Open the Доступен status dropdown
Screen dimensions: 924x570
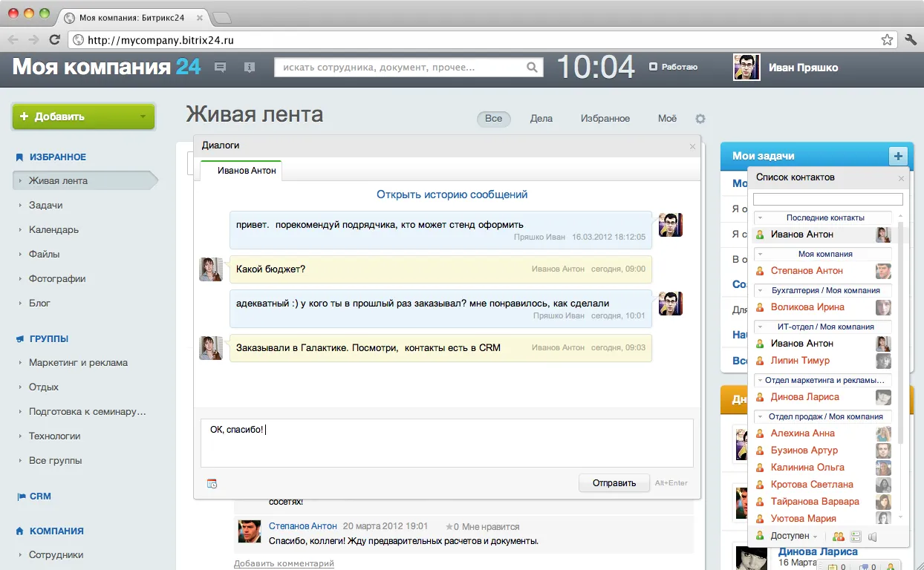(793, 537)
